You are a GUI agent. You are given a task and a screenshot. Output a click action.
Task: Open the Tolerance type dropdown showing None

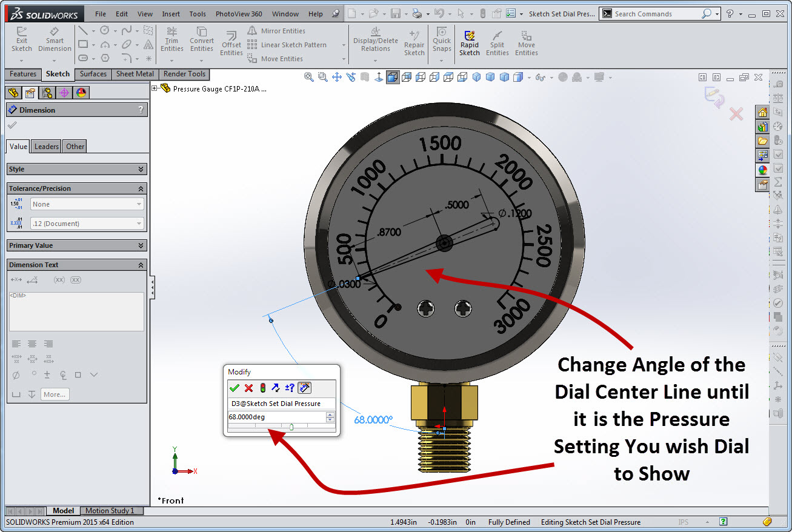coord(88,204)
